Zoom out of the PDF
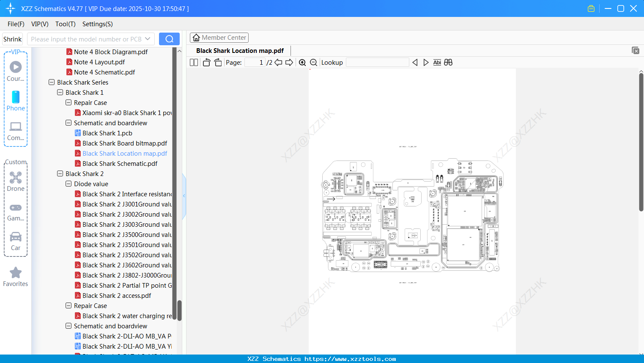This screenshot has height=363, width=644. (314, 63)
